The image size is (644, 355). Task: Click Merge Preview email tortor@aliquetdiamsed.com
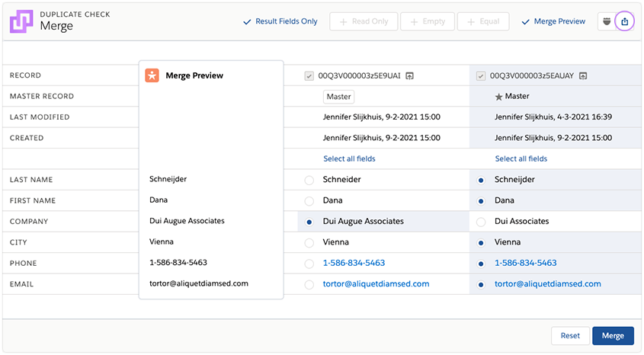(199, 283)
